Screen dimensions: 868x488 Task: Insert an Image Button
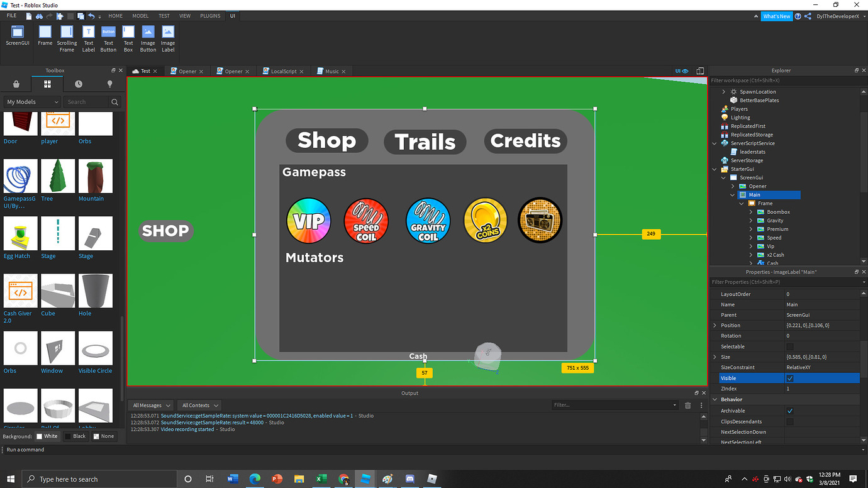click(x=148, y=35)
